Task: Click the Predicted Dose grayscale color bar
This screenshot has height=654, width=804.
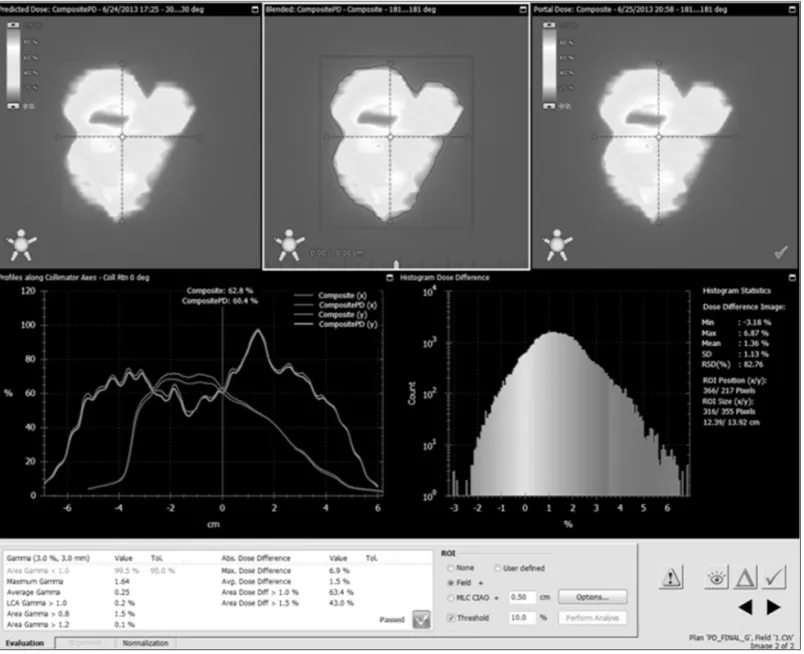Action: click(14, 65)
